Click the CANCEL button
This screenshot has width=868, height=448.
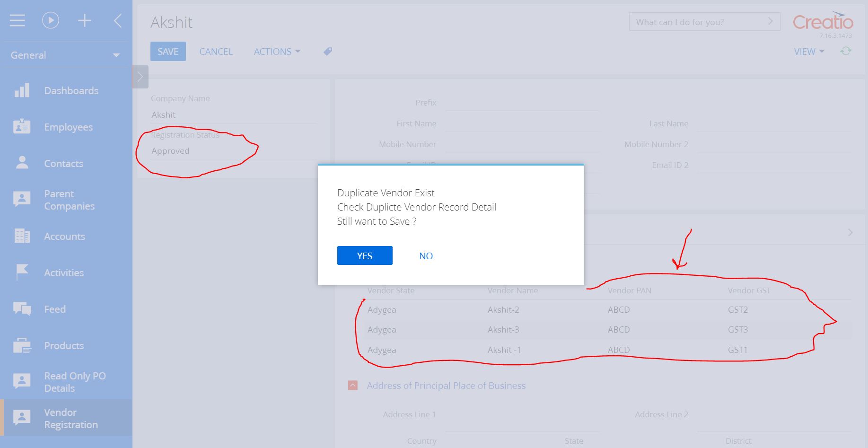click(216, 52)
